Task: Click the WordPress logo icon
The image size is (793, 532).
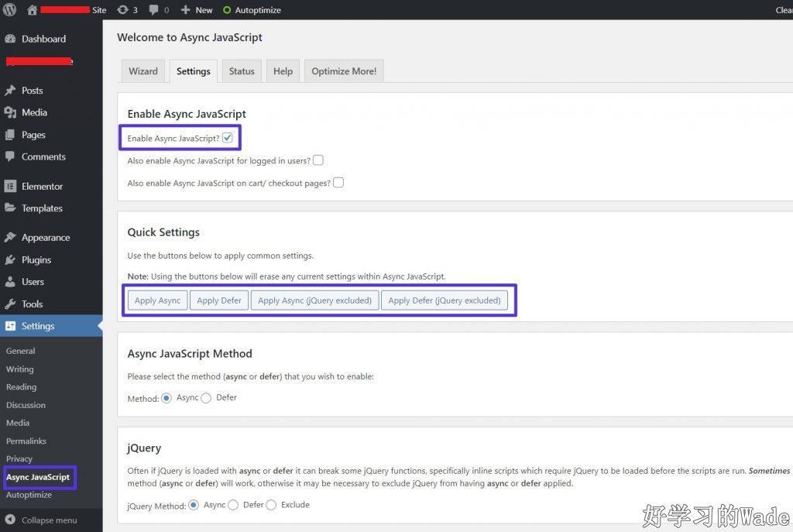Action: pyautogui.click(x=9, y=9)
